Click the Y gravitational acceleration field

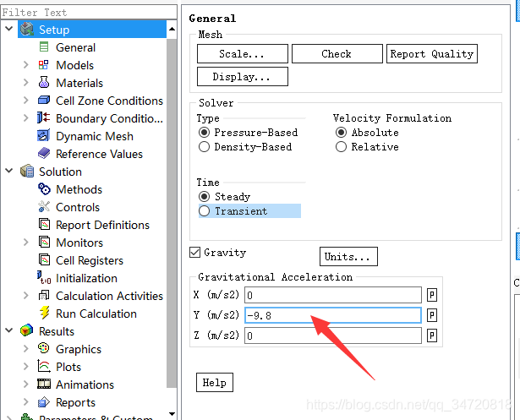332,315
